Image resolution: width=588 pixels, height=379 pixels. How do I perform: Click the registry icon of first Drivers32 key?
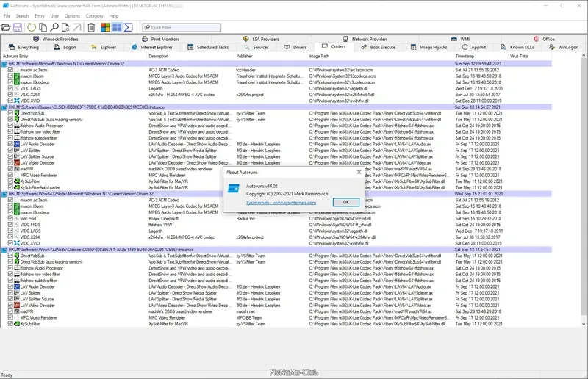click(x=4, y=64)
